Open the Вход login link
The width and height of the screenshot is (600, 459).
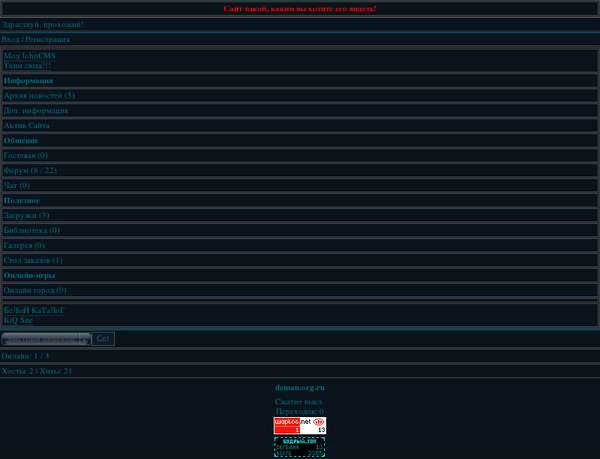(x=10, y=39)
